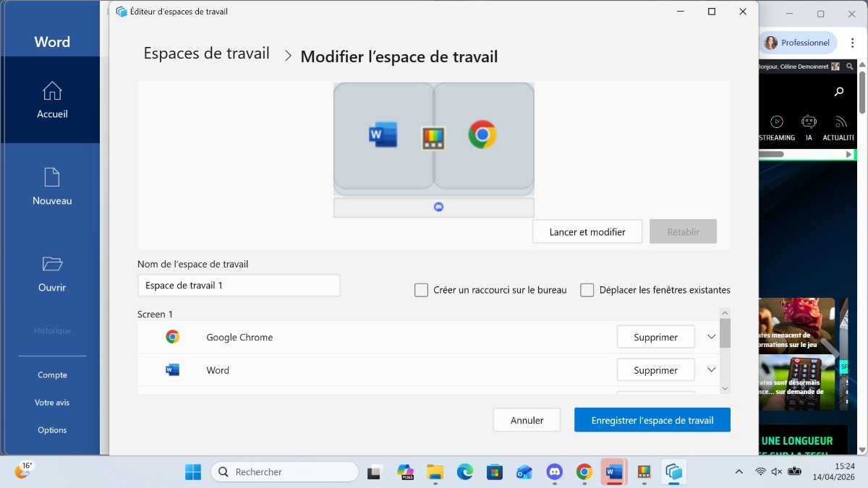Click the Word icon in the Screen 1 list
This screenshot has height=488, width=868.
pos(171,369)
